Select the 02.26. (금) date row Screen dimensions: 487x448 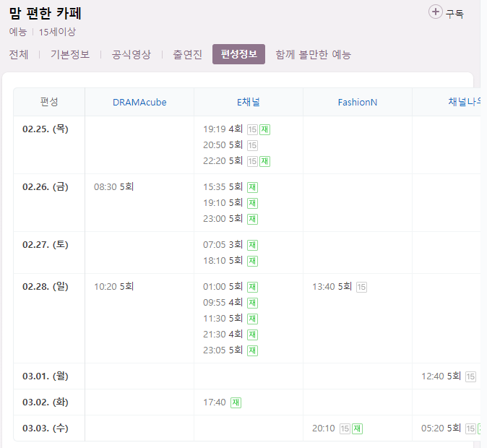click(x=46, y=186)
